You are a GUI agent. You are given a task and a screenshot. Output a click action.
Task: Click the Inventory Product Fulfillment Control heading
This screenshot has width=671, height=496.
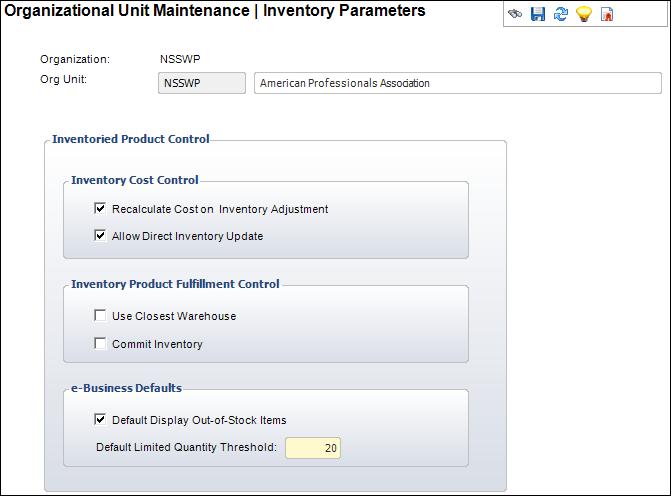point(175,284)
